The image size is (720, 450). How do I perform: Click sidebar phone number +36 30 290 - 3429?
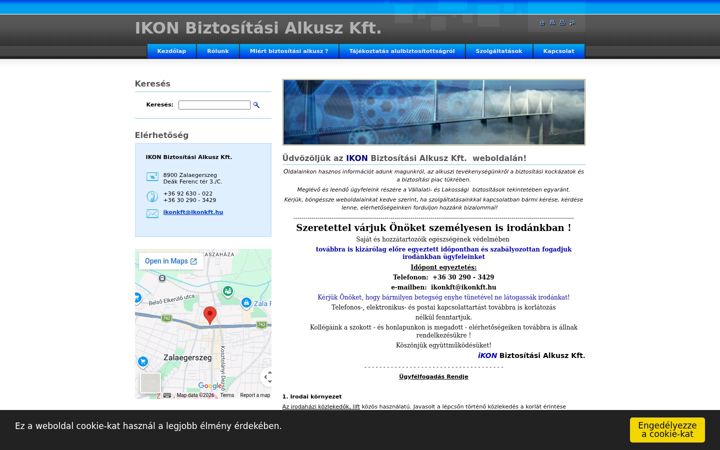coord(190,200)
